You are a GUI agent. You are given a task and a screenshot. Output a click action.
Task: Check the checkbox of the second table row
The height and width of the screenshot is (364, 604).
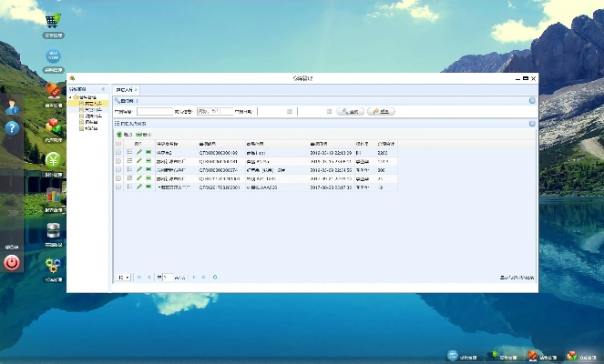pos(118,161)
